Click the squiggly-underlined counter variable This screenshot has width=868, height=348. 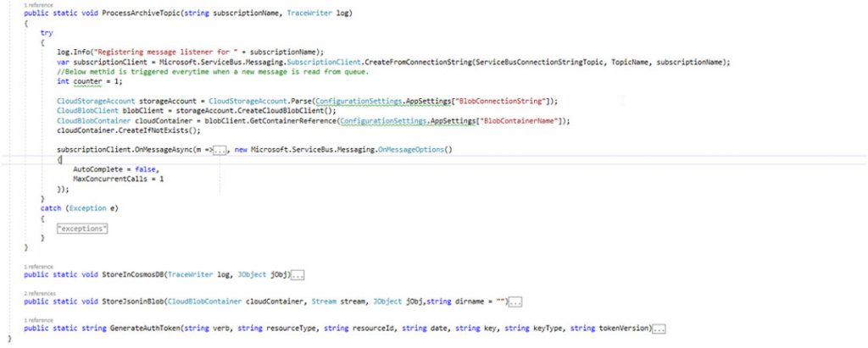click(85, 82)
